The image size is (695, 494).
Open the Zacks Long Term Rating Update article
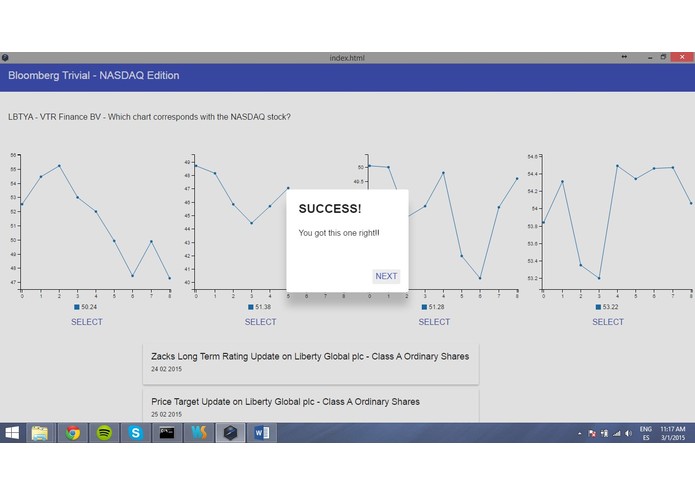[311, 364]
